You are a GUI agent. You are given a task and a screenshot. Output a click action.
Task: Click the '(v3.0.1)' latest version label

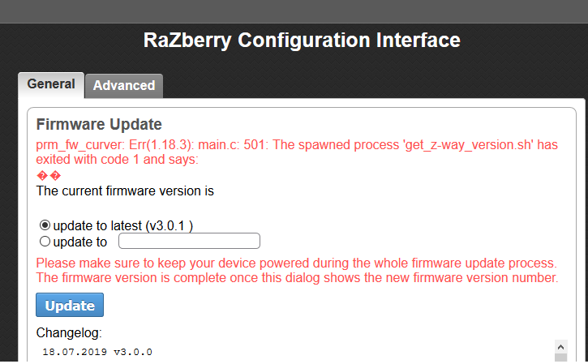[170, 225]
